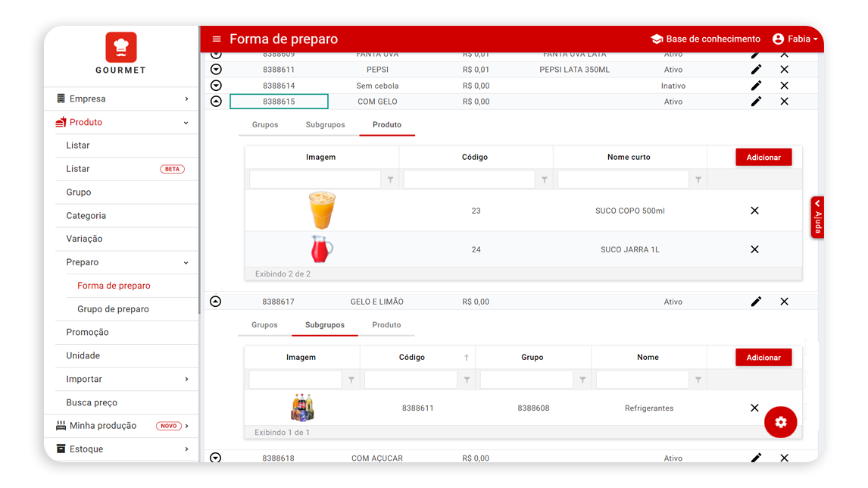Click Adicionar in the product table

coord(763,158)
